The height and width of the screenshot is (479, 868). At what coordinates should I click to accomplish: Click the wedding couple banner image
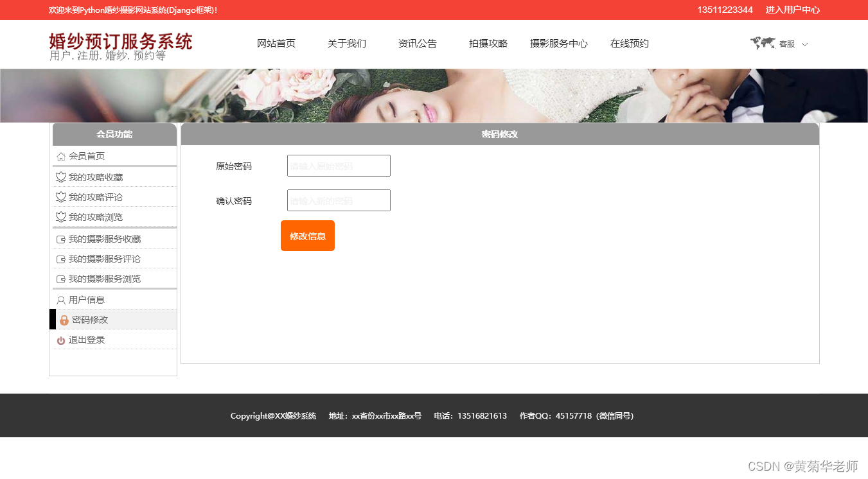[x=434, y=96]
